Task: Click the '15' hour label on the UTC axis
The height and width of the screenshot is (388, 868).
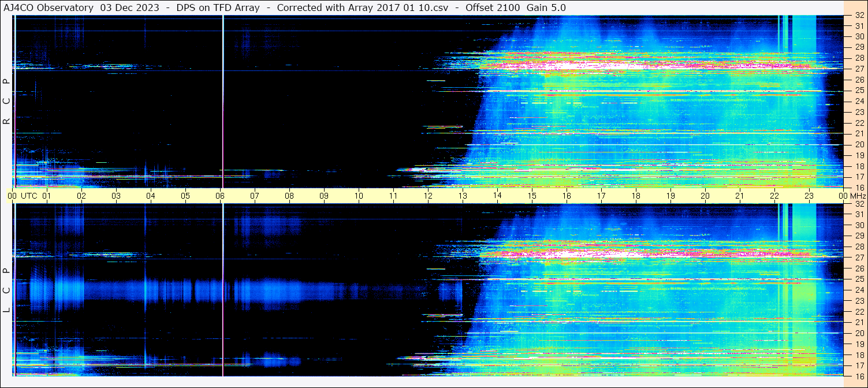Action: point(532,196)
